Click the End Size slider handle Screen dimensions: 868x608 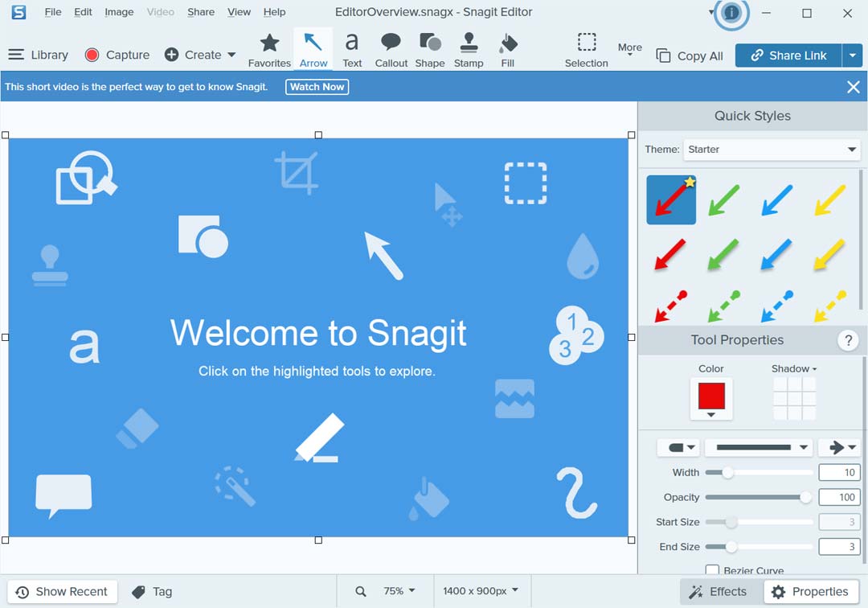[731, 547]
